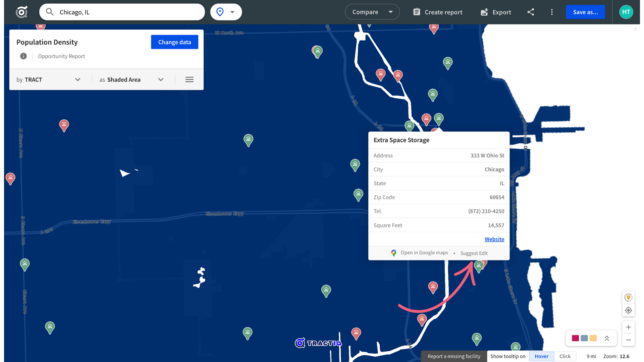644x362 pixels.
Task: Click the Save as... button
Action: tap(585, 12)
